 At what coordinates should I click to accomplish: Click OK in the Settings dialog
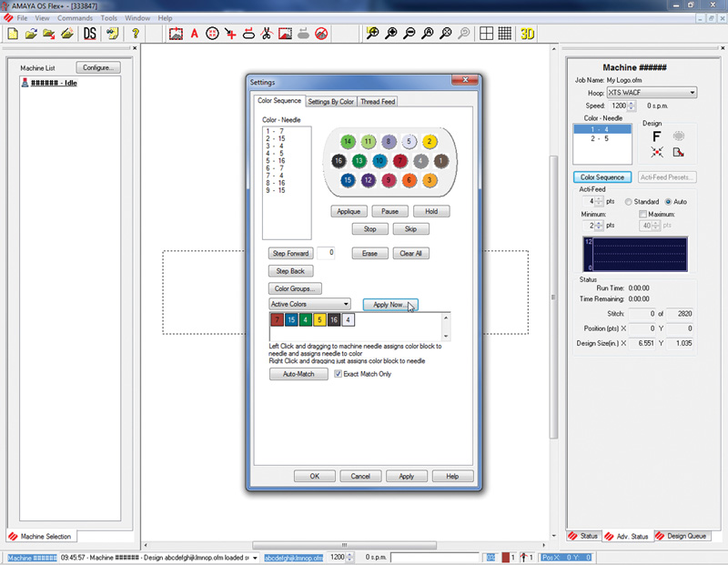point(314,477)
